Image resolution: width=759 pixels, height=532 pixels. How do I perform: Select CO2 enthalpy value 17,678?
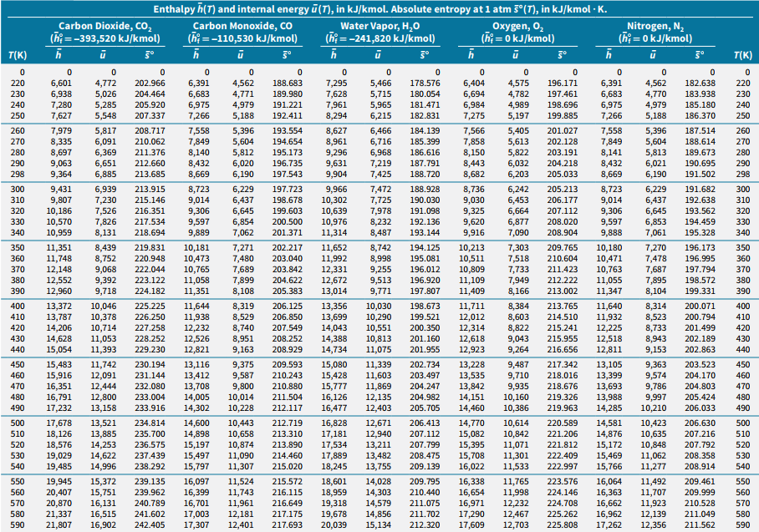(59, 423)
